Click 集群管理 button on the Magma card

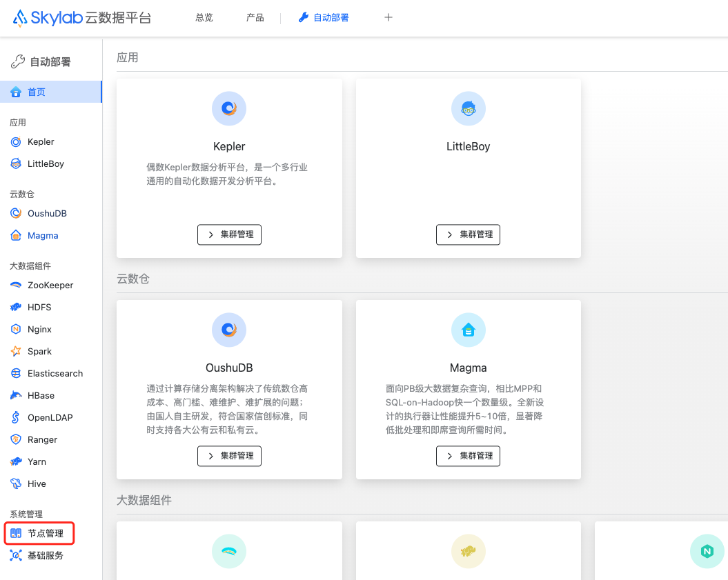pos(468,456)
